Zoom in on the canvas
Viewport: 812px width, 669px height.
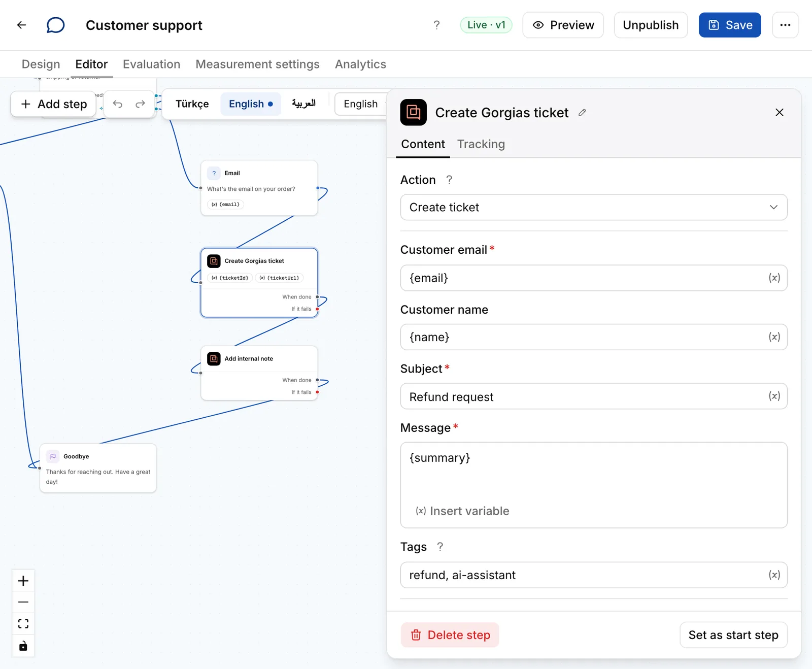tap(23, 581)
